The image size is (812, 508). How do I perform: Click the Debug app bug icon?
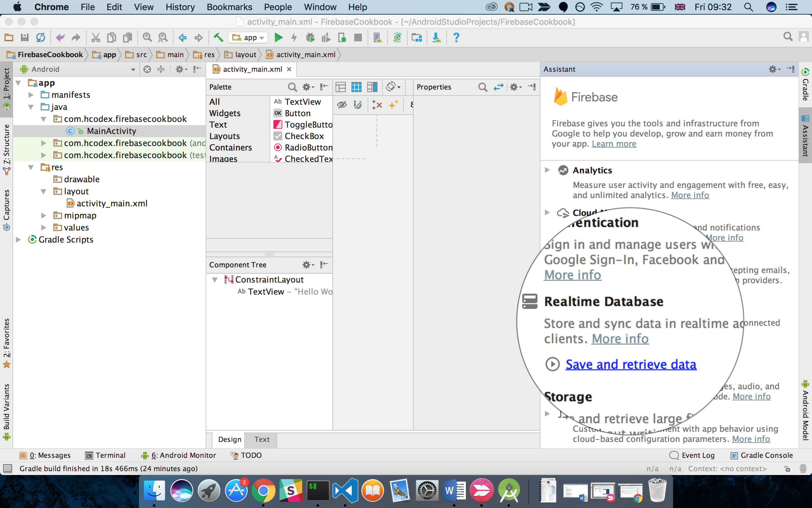[x=310, y=38]
